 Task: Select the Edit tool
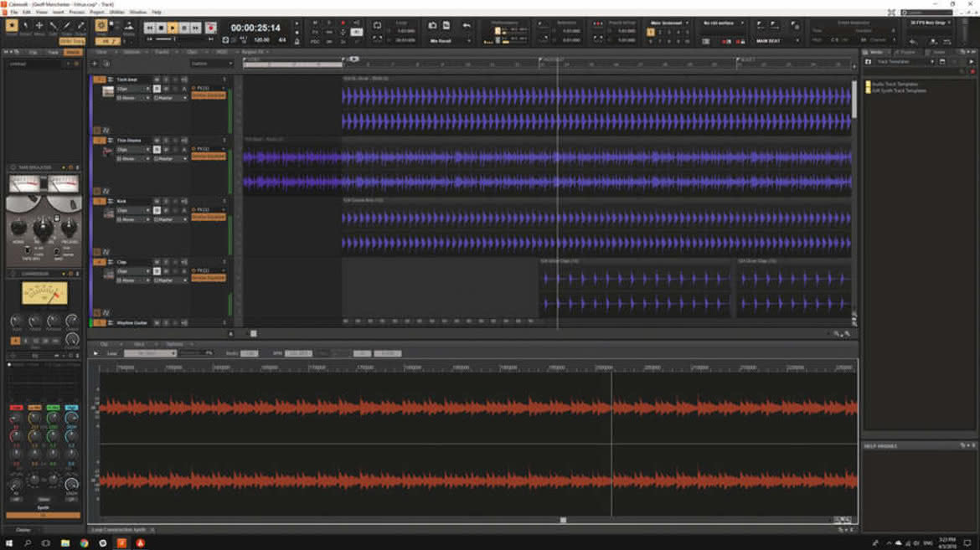click(53, 26)
